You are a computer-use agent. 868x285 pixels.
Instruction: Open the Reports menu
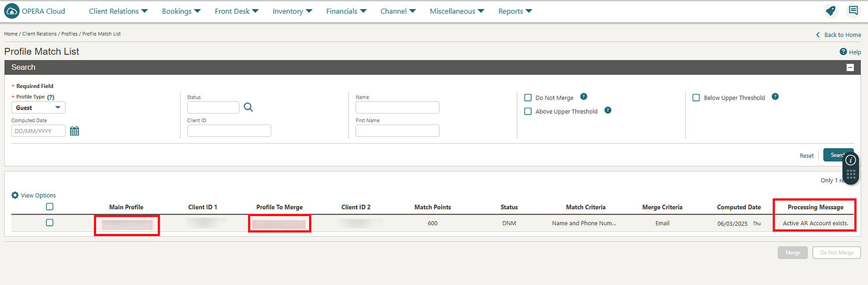(515, 11)
